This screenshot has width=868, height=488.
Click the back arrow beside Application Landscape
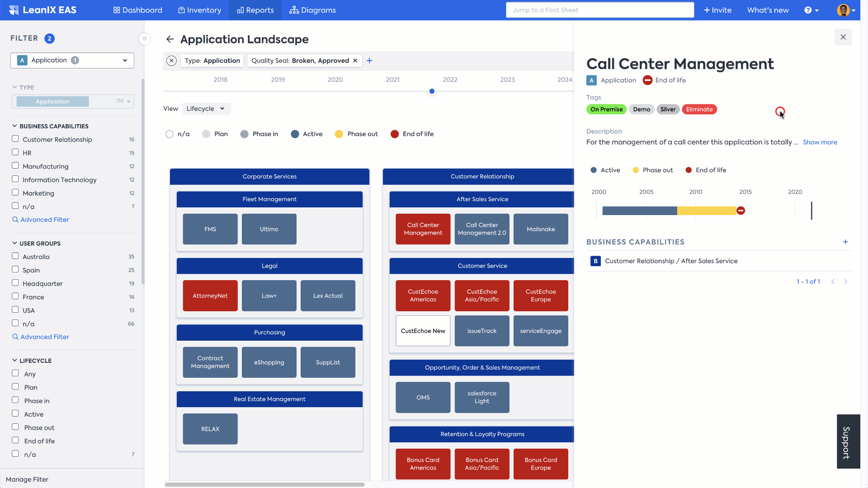[170, 39]
